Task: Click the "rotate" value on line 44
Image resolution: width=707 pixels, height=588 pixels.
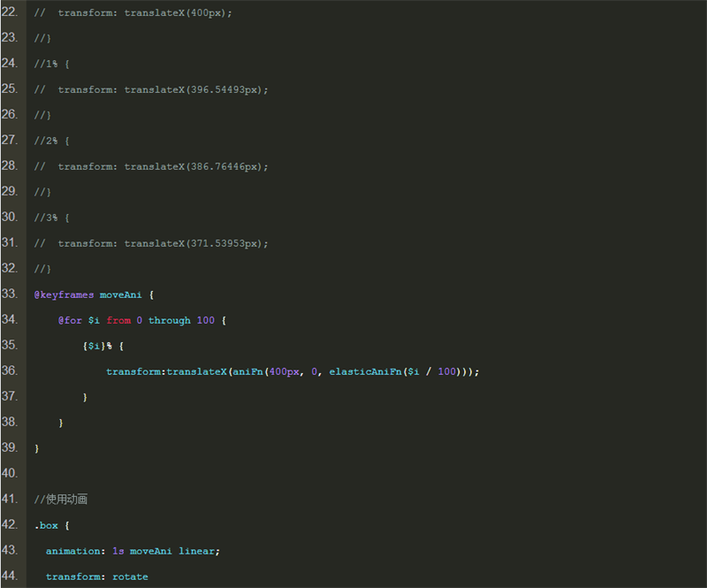Action: [130, 577]
